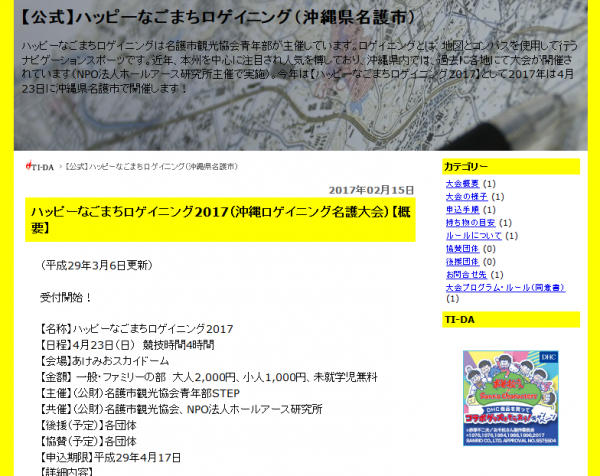Viewport: 600px width, 476px height.
Task: Click the line 【後援(予定)】各団体
Action: coord(88,425)
